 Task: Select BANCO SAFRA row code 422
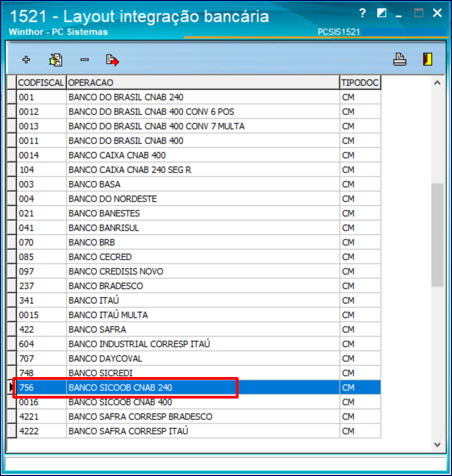pos(199,330)
